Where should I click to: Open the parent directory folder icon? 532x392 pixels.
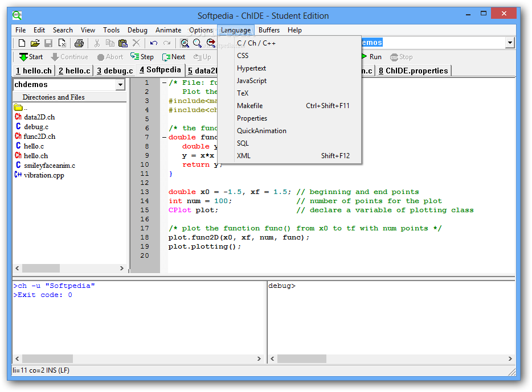(x=18, y=108)
